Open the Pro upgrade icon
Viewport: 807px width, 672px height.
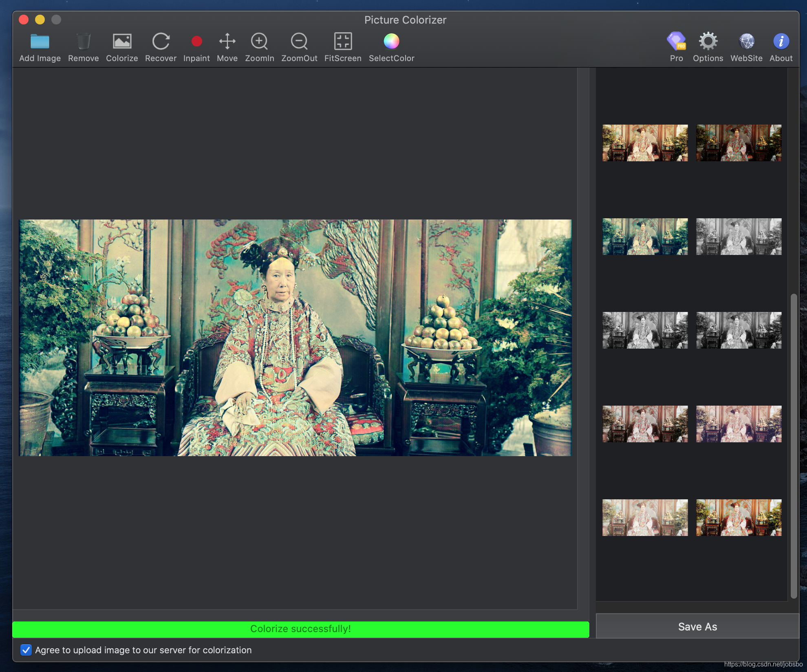click(x=676, y=42)
